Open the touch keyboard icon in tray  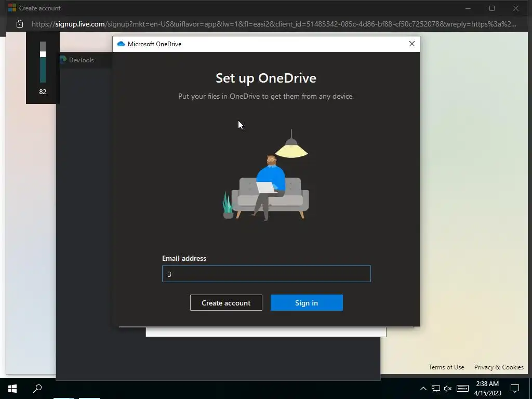tap(462, 389)
